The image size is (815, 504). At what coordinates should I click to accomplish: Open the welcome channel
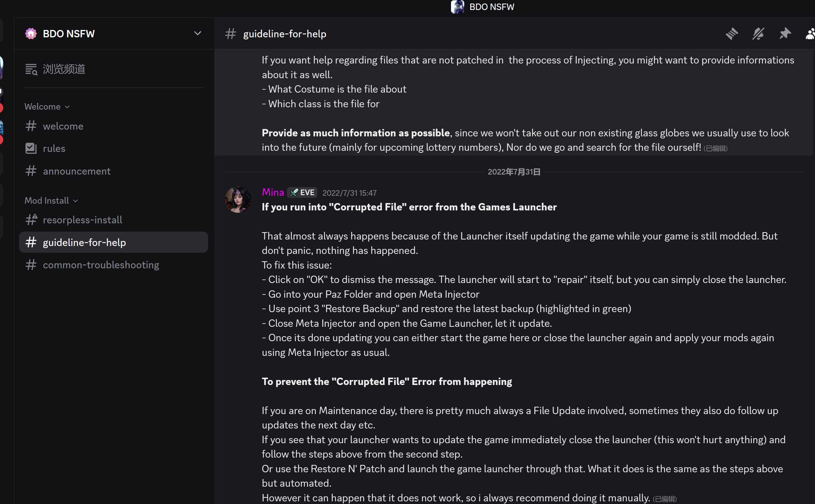click(x=63, y=126)
